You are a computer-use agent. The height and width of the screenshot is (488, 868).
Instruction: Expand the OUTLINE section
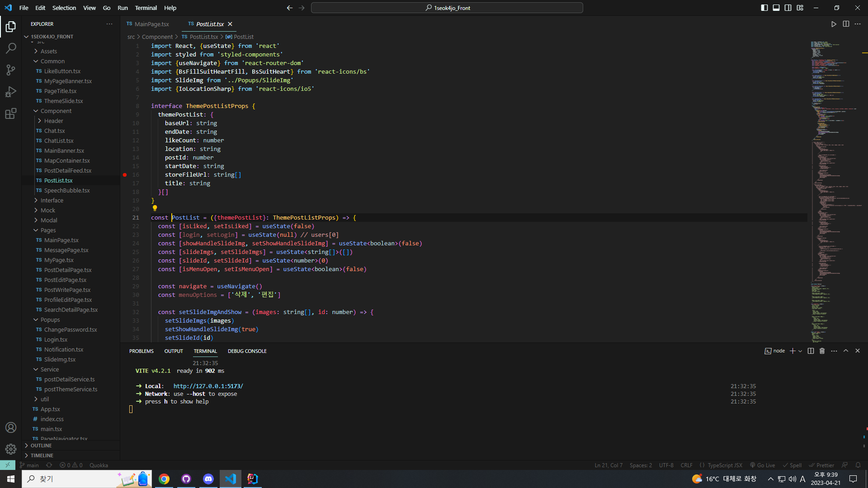(41, 446)
